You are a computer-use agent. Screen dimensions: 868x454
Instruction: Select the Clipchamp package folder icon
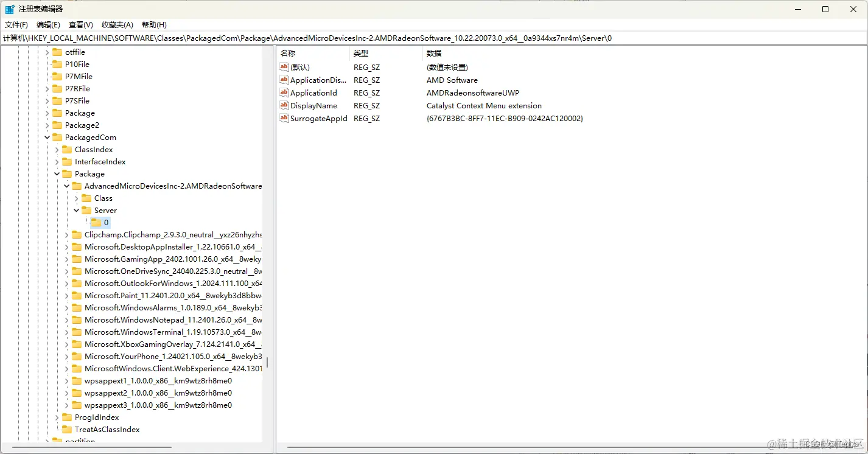tap(77, 235)
